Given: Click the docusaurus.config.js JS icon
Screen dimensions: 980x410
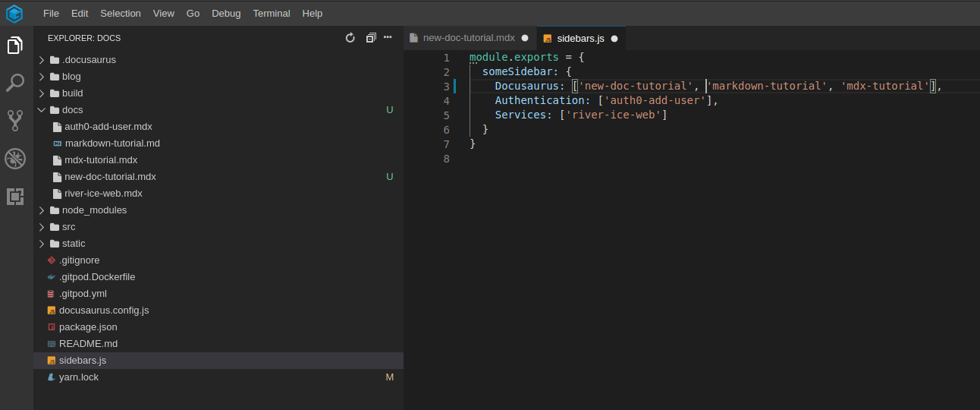Looking at the screenshot, I should tap(51, 311).
